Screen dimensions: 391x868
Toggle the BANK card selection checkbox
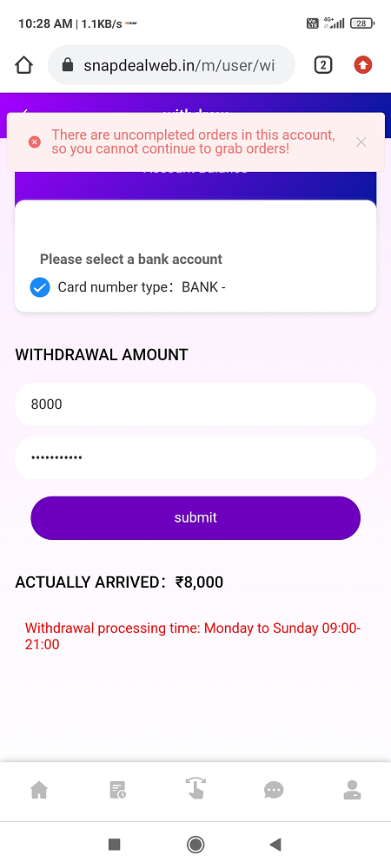pyautogui.click(x=40, y=287)
